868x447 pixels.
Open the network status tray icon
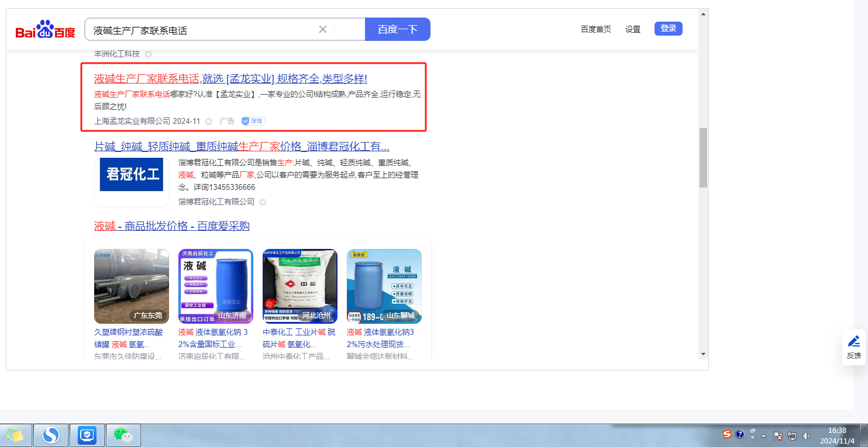pyautogui.click(x=793, y=436)
